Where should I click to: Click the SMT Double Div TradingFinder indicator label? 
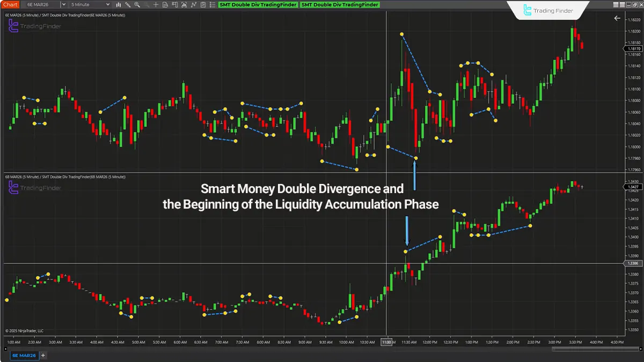[258, 4]
